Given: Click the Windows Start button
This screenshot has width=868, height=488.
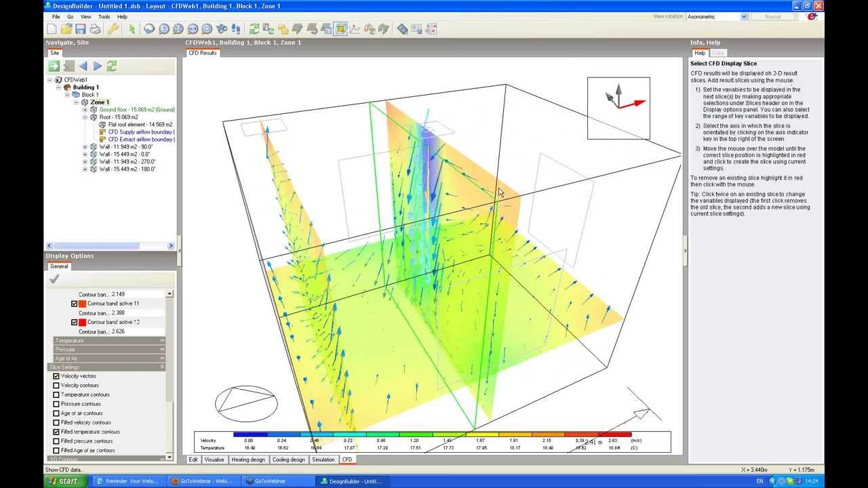Looking at the screenshot, I should tap(66, 481).
